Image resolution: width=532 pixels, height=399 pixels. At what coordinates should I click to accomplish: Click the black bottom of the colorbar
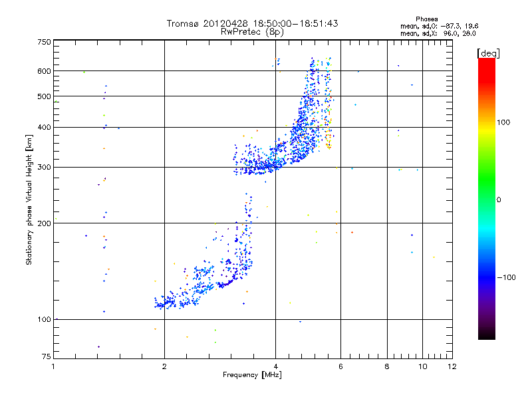pos(487,334)
